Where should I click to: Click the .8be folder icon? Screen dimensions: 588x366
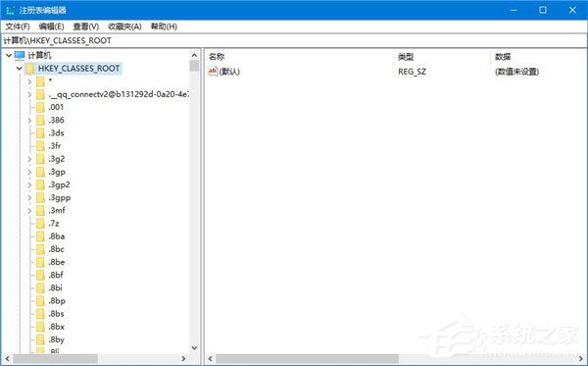tap(40, 262)
